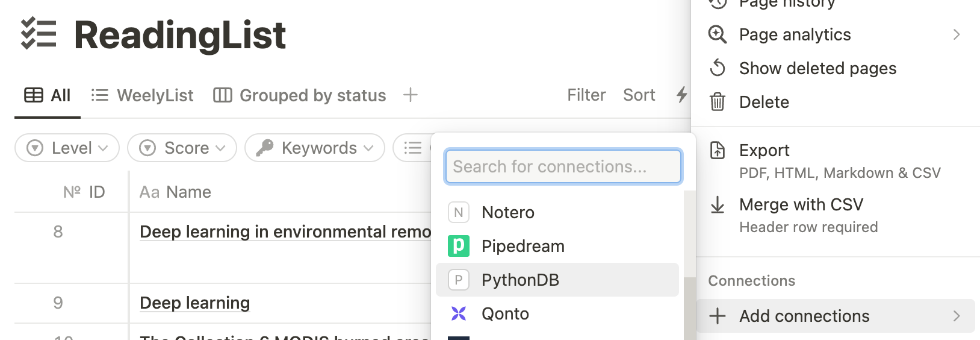Expand the Page analytics submenu chevron

pyautogui.click(x=957, y=34)
